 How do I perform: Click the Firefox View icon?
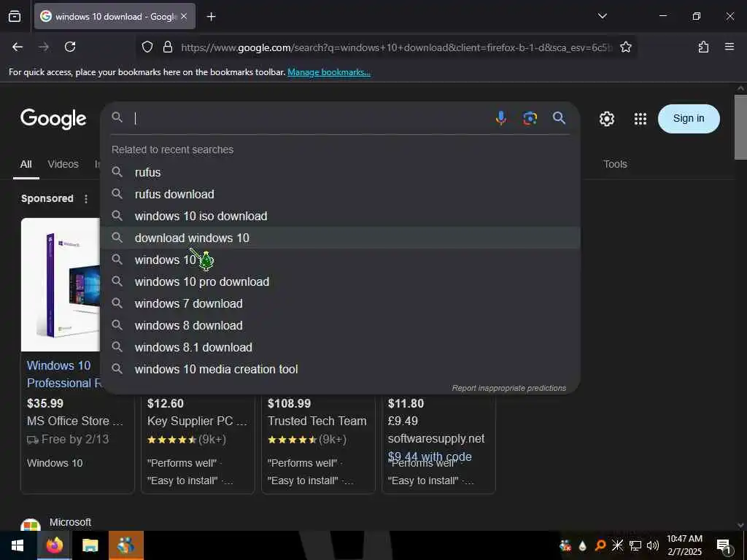pos(15,16)
